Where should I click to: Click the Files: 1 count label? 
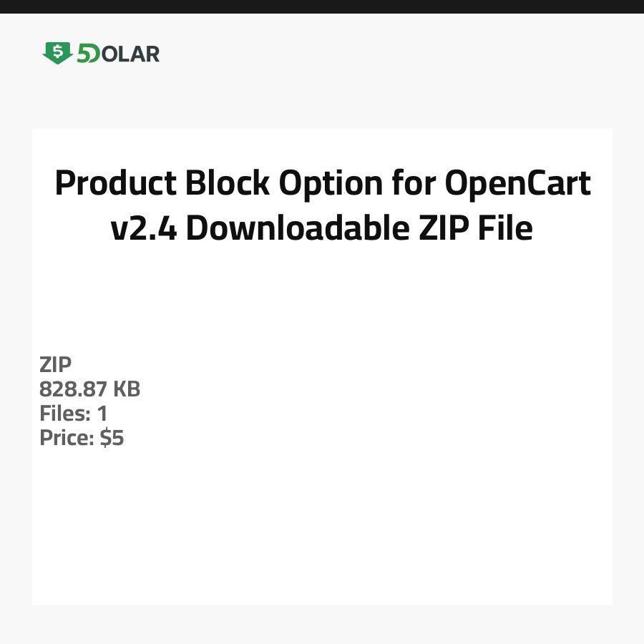[73, 414]
